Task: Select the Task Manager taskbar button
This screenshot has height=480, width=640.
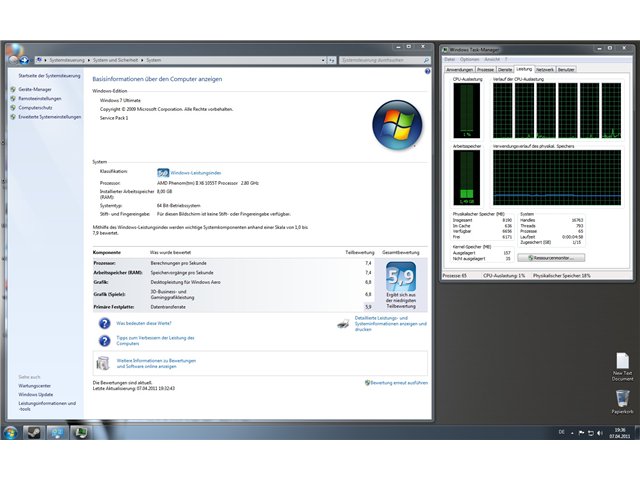Action: (x=81, y=433)
